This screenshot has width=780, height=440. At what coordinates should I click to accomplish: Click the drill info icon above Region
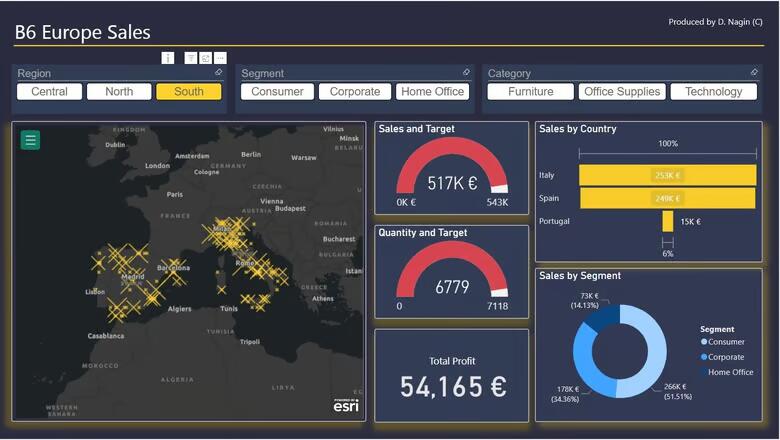click(167, 58)
